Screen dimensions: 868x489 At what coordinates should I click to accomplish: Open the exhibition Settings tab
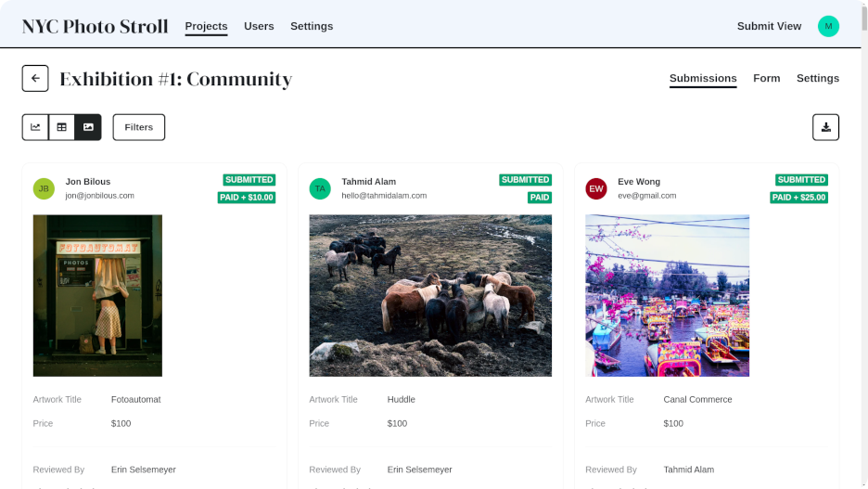click(x=818, y=78)
